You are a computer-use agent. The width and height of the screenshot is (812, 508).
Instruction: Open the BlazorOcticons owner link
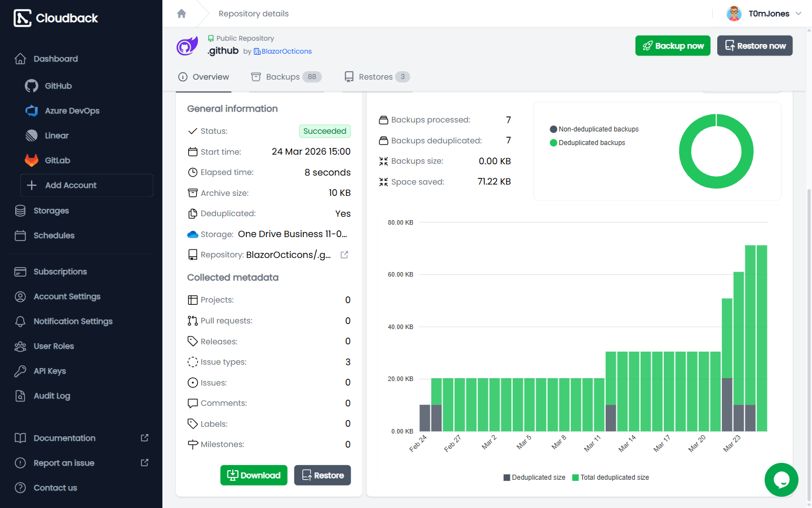tap(283, 51)
